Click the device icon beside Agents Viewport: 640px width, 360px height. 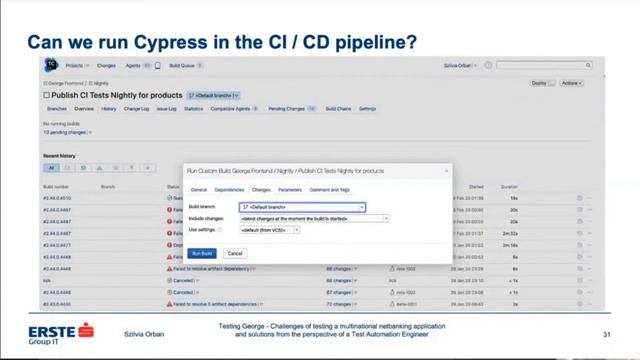click(158, 66)
